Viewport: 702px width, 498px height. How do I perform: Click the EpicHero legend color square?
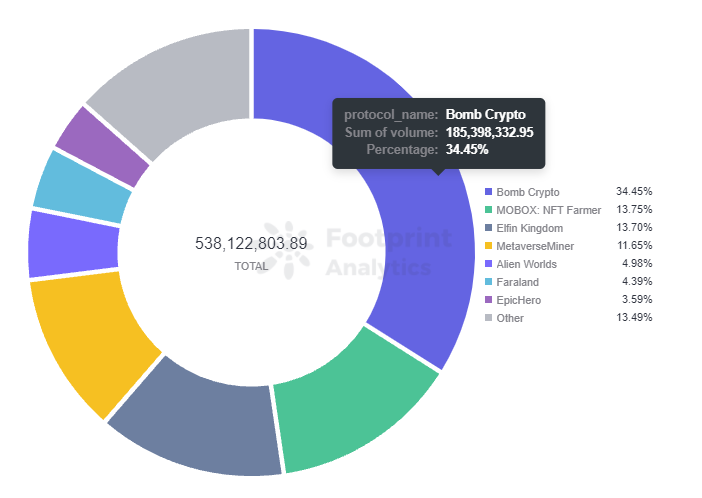488,300
